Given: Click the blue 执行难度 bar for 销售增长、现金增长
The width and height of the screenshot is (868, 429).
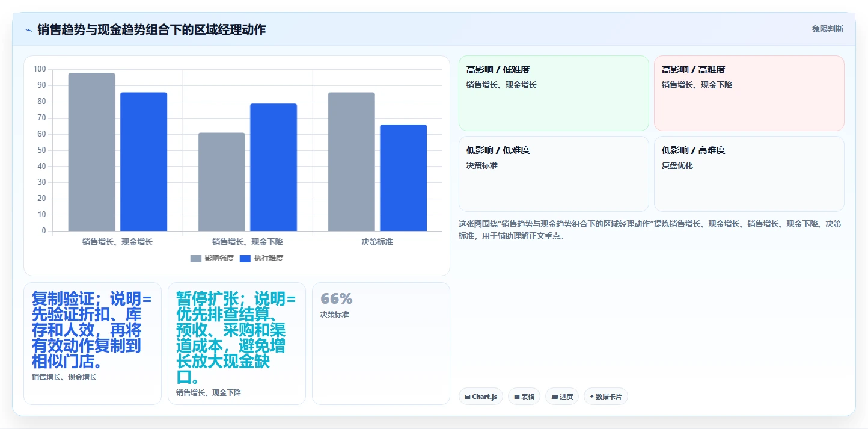Looking at the screenshot, I should (144, 161).
